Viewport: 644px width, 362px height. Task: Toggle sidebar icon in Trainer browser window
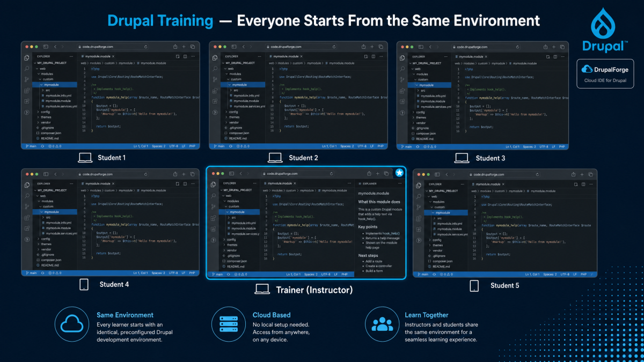coord(232,174)
